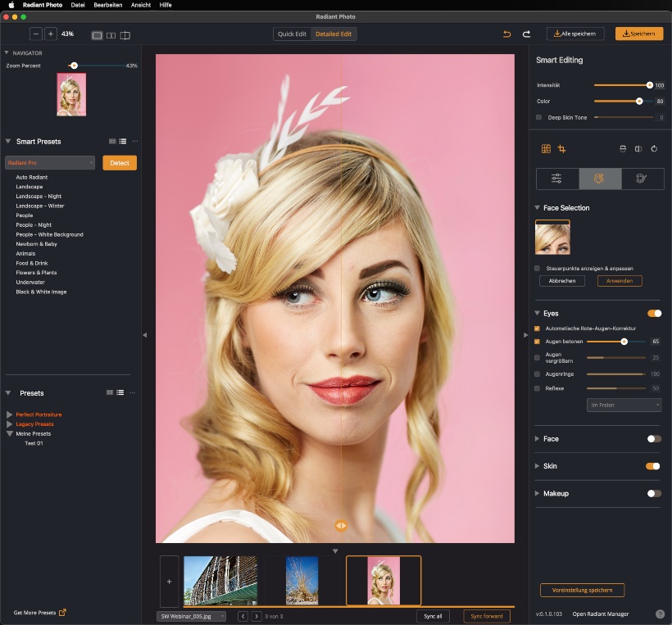Switch to Quick Edit tab
The image size is (672, 625).
[292, 34]
